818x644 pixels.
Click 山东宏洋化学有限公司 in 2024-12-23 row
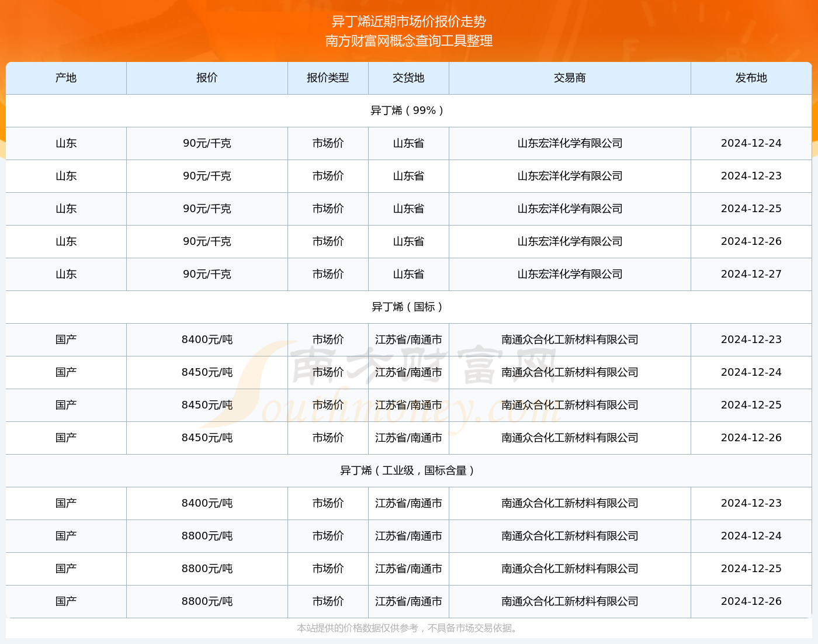click(570, 176)
